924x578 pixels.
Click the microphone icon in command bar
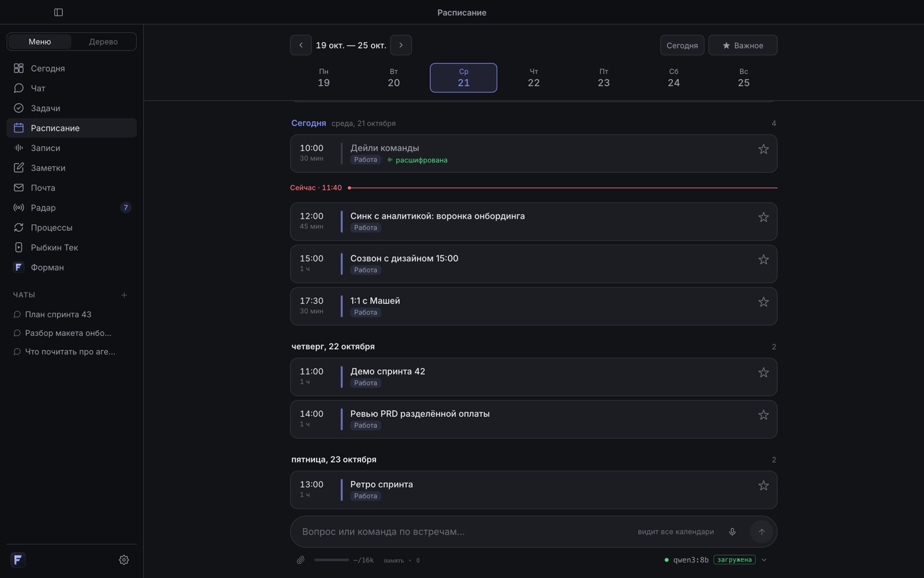click(x=732, y=532)
